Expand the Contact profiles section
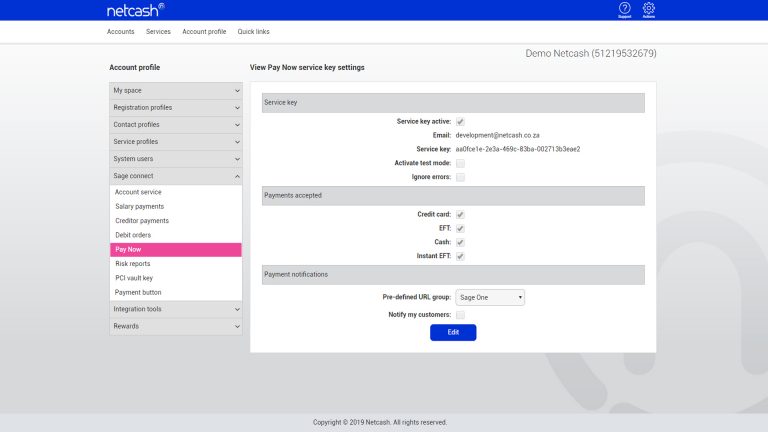The width and height of the screenshot is (768, 432). coord(176,125)
